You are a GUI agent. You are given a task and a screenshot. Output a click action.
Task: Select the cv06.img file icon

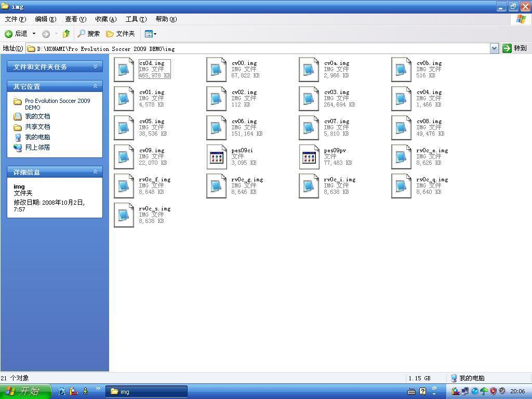click(217, 128)
